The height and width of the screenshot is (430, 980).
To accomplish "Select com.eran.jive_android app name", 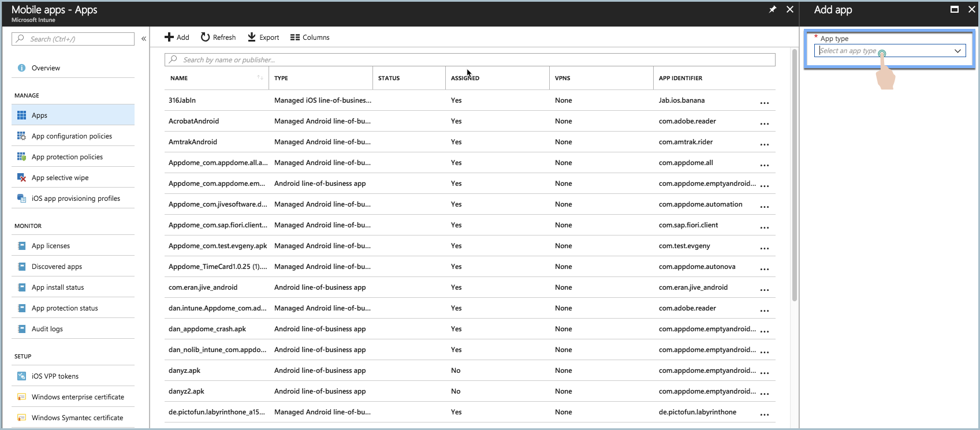I will tap(203, 287).
